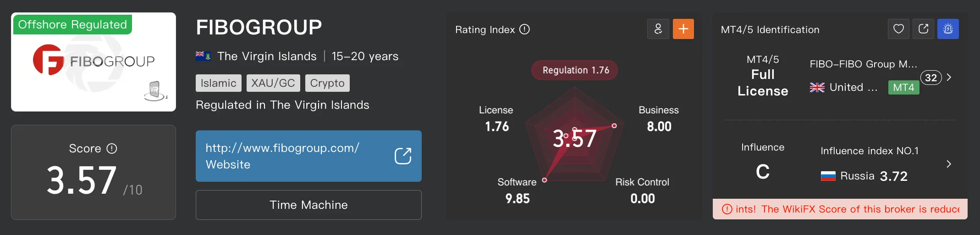This screenshot has height=235, width=980.
Task: Click the 'MT4/5 Identification' heading
Action: (x=770, y=30)
